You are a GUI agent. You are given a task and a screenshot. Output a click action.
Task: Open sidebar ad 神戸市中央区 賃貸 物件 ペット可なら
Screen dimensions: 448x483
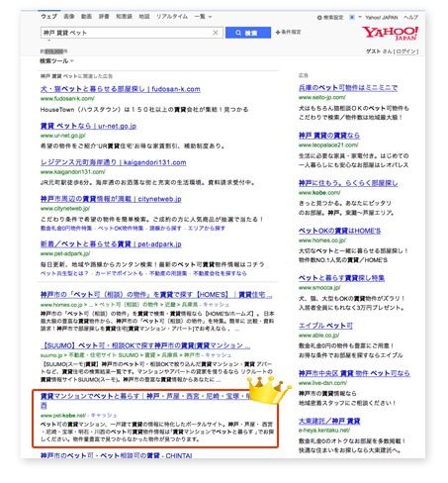coord(354,373)
